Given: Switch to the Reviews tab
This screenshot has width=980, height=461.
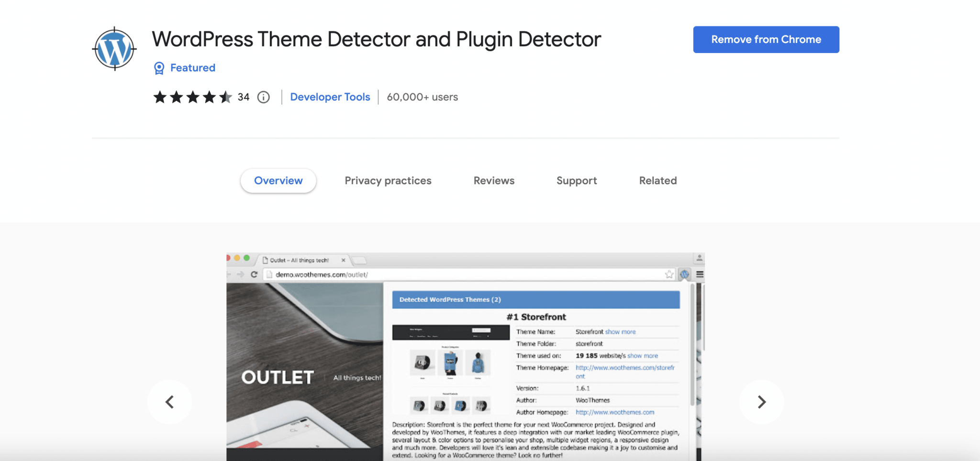Looking at the screenshot, I should (x=494, y=181).
